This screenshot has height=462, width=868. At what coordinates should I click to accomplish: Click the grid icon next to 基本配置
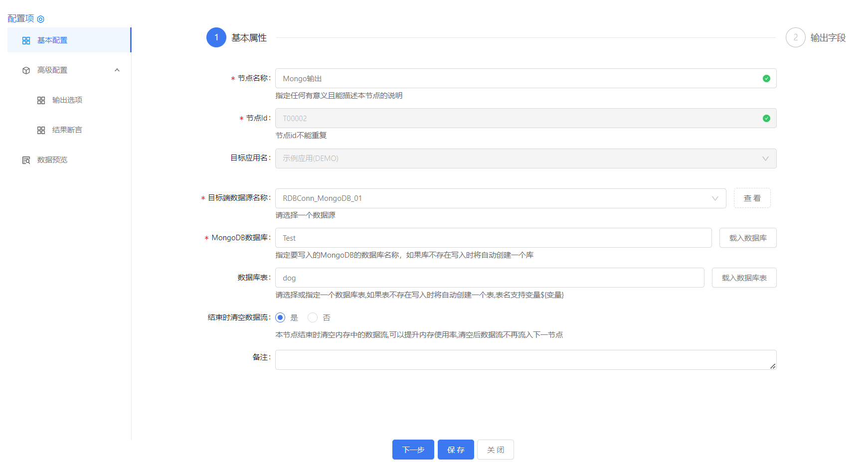26,40
